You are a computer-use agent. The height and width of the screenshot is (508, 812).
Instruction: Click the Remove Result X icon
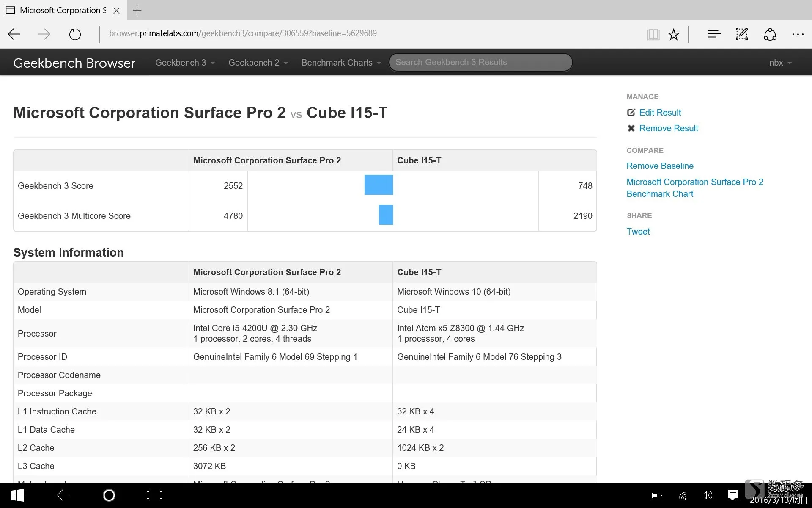click(631, 128)
